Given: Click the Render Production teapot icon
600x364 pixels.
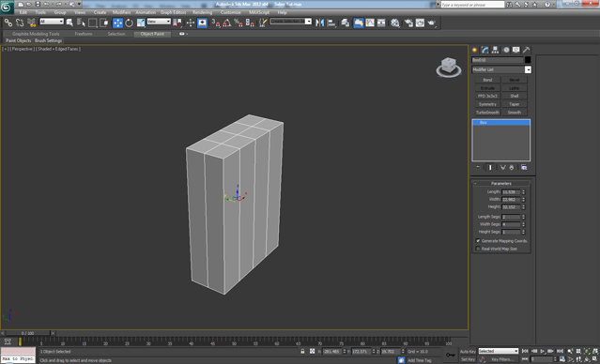Looking at the screenshot, I should pos(432,23).
